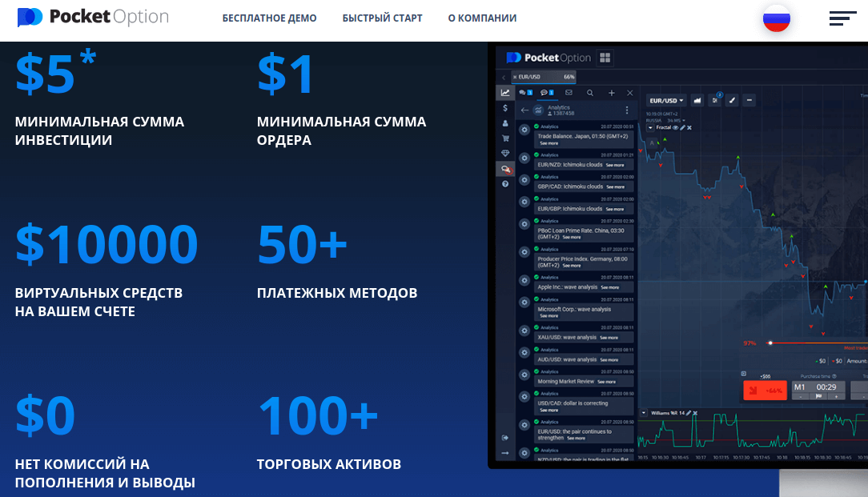Image resolution: width=868 pixels, height=497 pixels.
Task: Click the red sell button showing 66%
Action: (765, 390)
